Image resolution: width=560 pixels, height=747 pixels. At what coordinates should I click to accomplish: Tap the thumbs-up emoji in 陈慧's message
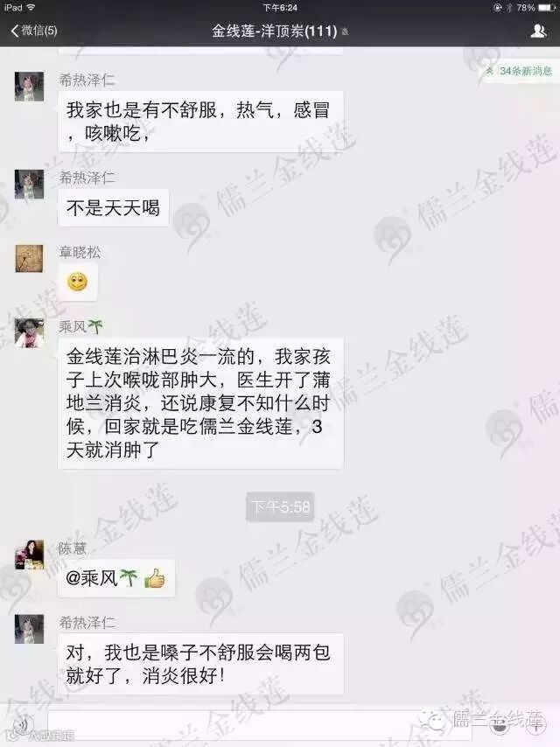click(154, 579)
